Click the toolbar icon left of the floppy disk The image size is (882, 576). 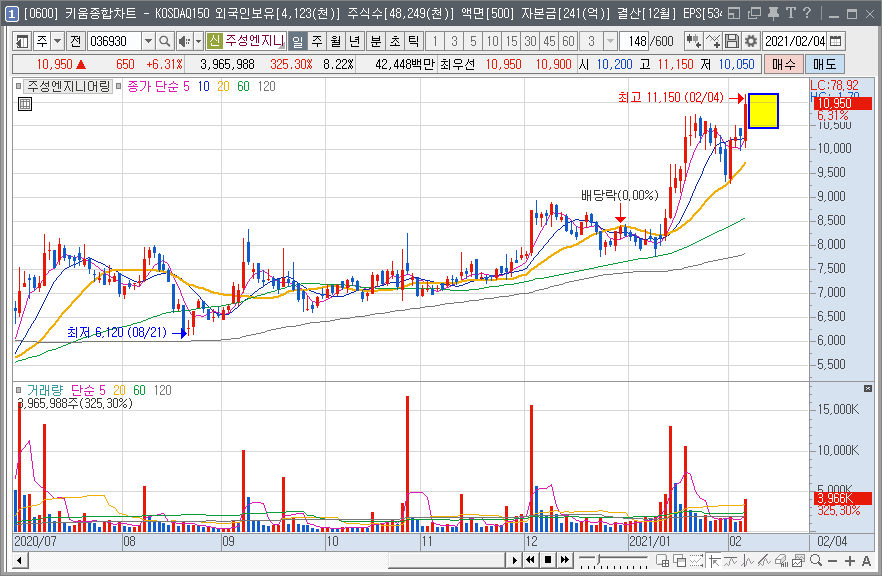coord(713,41)
